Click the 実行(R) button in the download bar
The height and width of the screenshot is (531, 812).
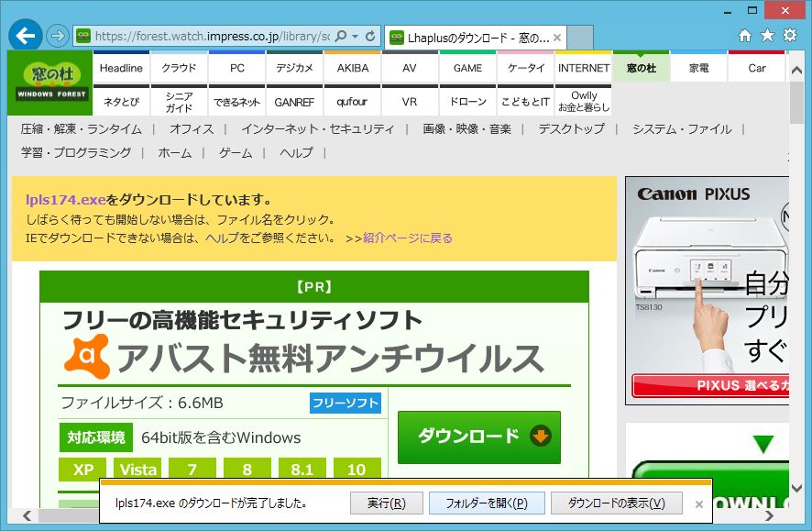(387, 503)
